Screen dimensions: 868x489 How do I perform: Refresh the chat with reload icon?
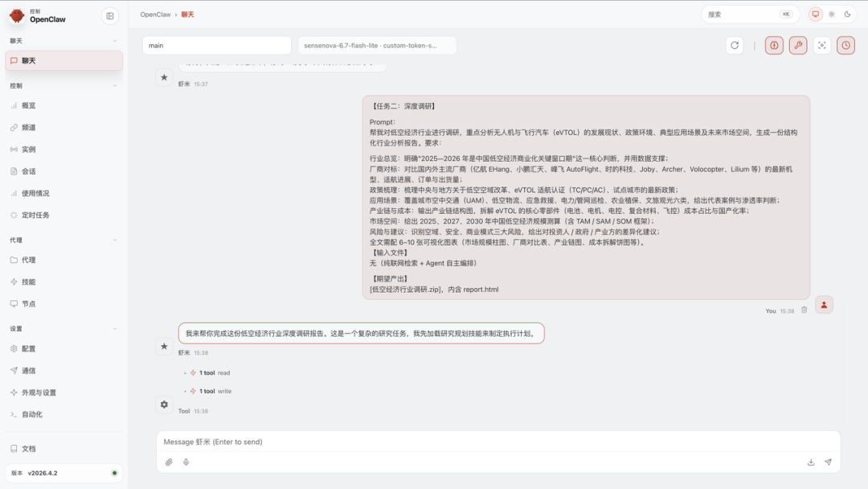tap(735, 45)
